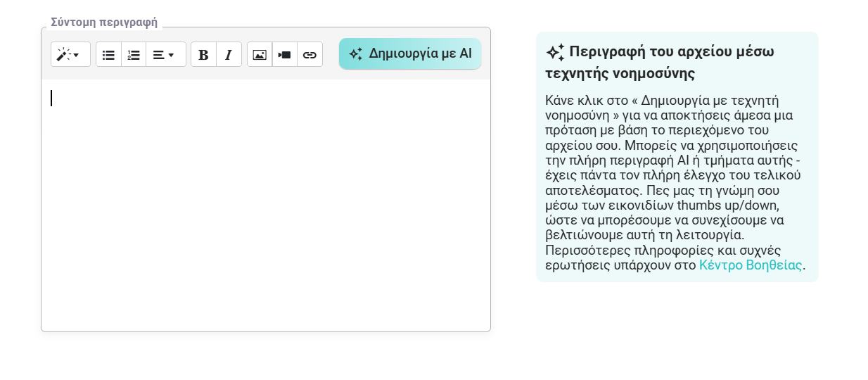Apply bold formatting with B icon

pyautogui.click(x=203, y=55)
